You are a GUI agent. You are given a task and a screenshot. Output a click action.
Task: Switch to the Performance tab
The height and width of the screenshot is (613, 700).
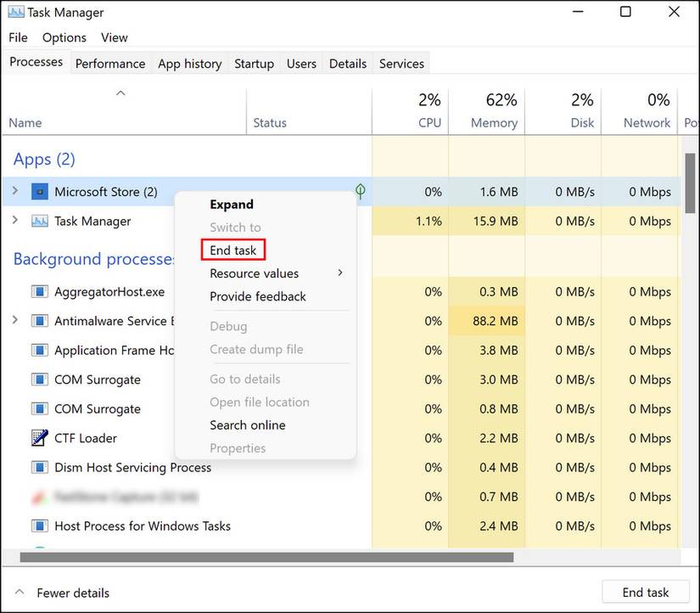[x=109, y=63]
